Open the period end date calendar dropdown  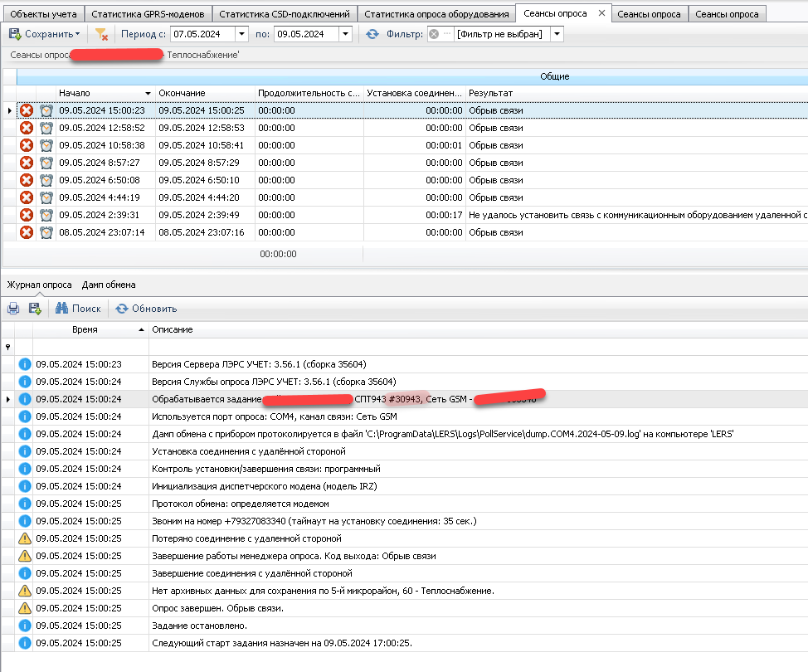point(346,35)
